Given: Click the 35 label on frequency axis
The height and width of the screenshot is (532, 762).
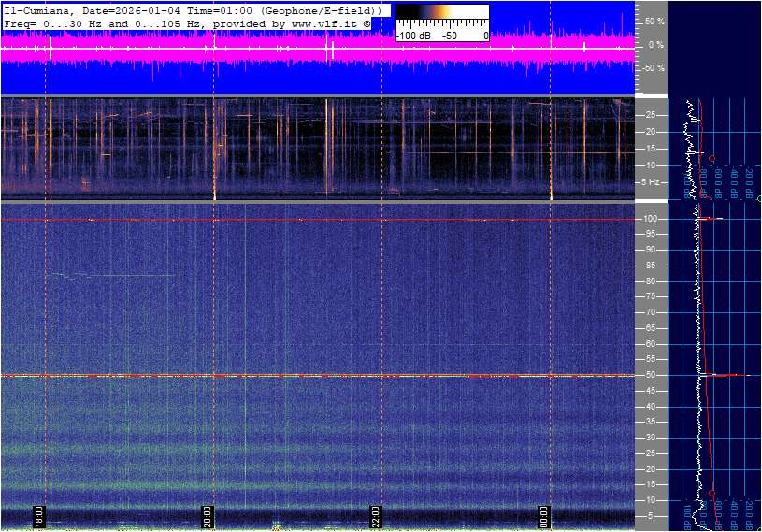Looking at the screenshot, I should [654, 423].
